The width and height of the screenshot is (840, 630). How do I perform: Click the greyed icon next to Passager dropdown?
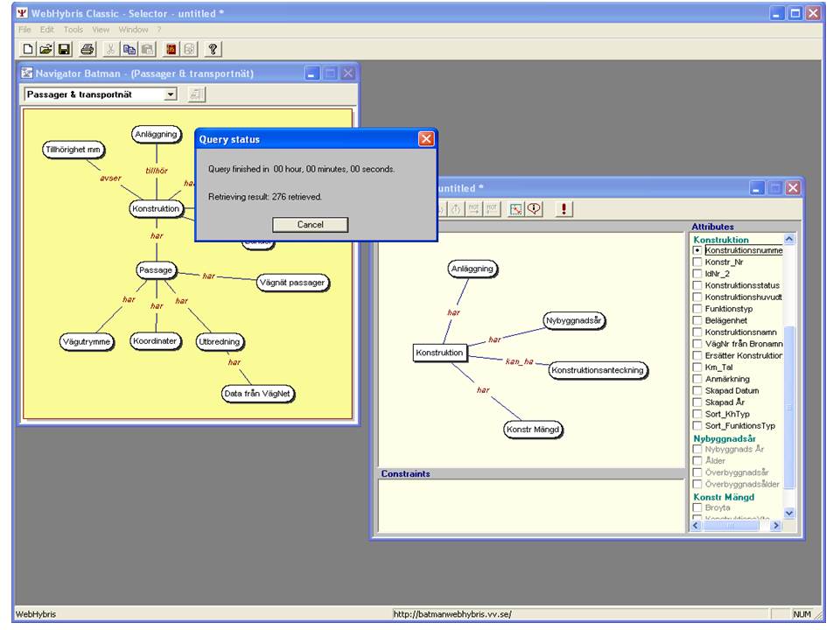pyautogui.click(x=196, y=94)
